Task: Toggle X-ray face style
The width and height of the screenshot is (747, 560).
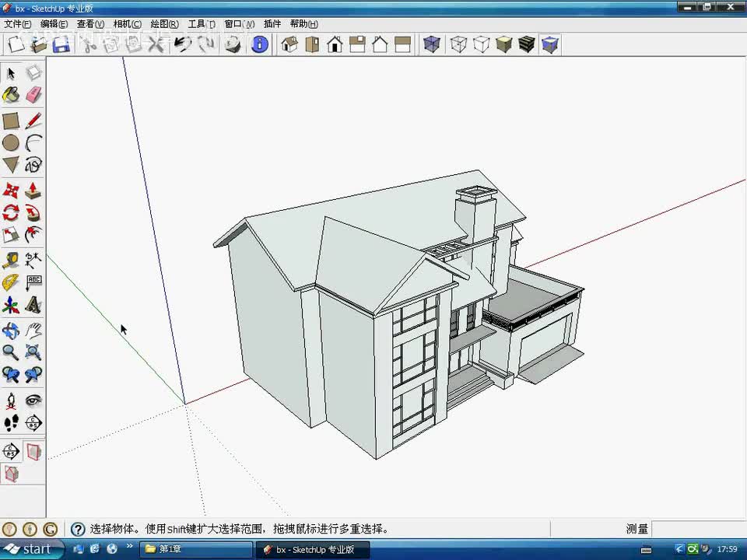Action: click(432, 44)
